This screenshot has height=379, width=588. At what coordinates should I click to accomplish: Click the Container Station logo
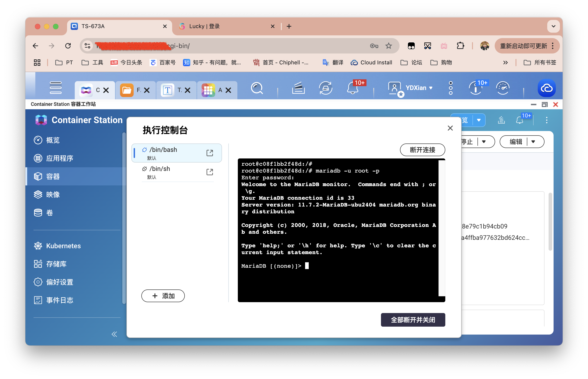[x=41, y=120]
